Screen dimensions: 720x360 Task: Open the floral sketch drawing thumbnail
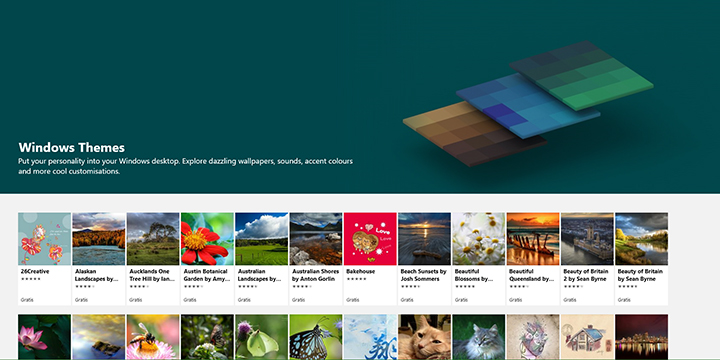tap(532, 337)
